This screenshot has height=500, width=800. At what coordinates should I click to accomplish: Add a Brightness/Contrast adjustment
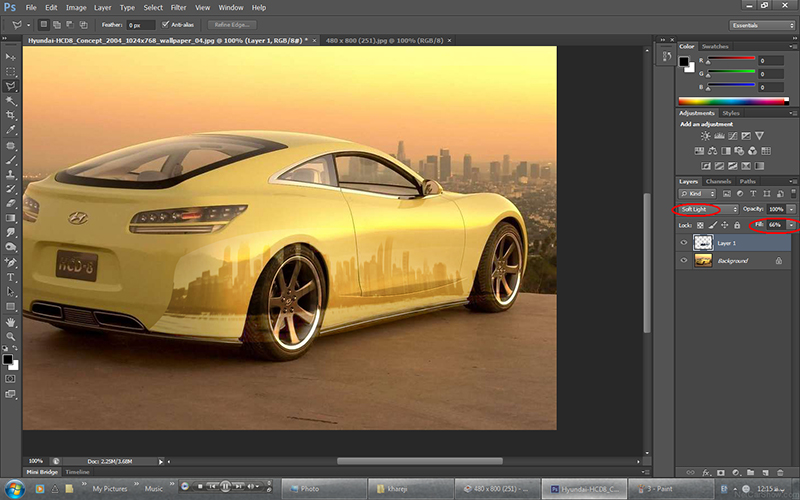tap(706, 136)
